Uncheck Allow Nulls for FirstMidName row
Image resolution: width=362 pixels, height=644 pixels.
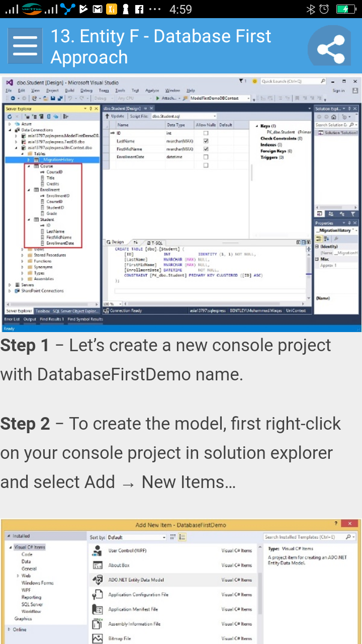pos(206,149)
